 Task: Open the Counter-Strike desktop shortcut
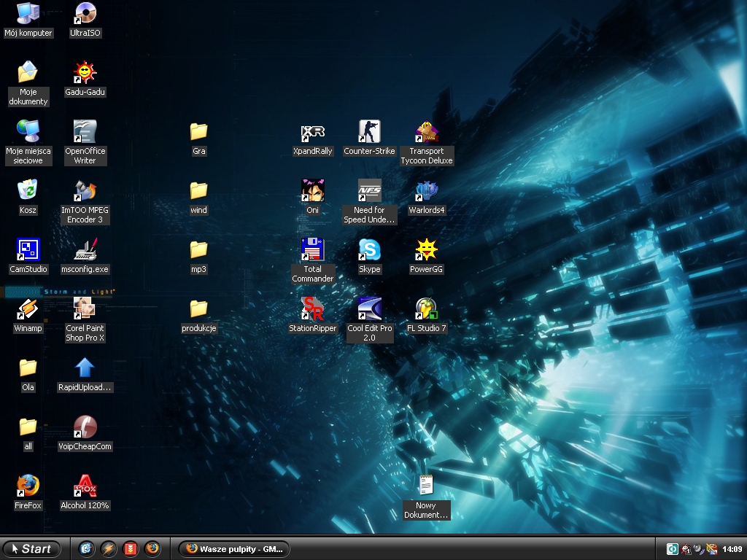point(369,133)
